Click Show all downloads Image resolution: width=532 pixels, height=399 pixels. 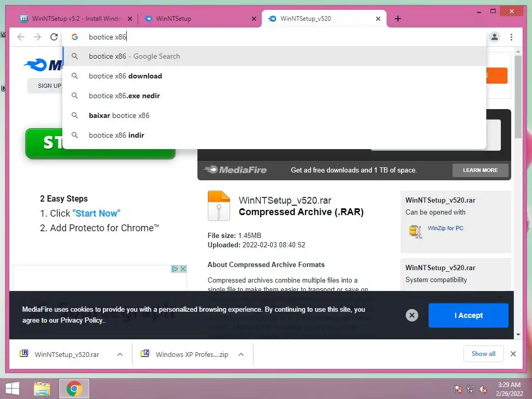point(483,354)
